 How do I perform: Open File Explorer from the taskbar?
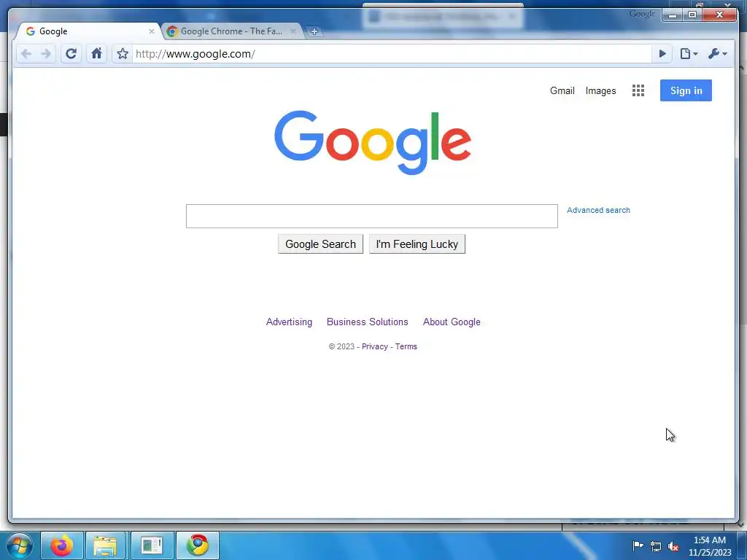click(105, 545)
